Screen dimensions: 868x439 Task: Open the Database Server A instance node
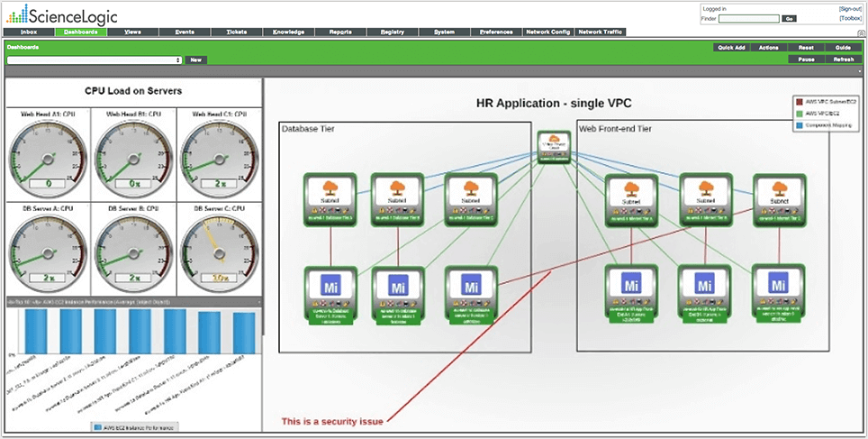click(x=330, y=296)
